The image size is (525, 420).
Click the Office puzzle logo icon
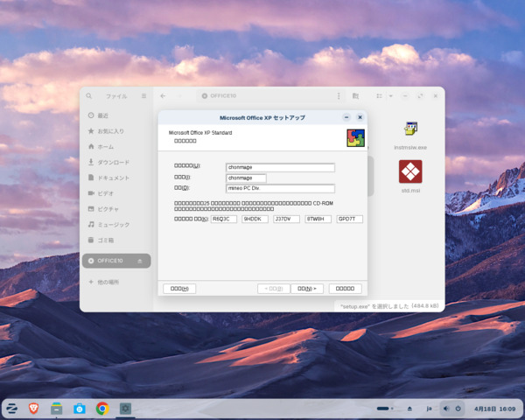point(355,138)
